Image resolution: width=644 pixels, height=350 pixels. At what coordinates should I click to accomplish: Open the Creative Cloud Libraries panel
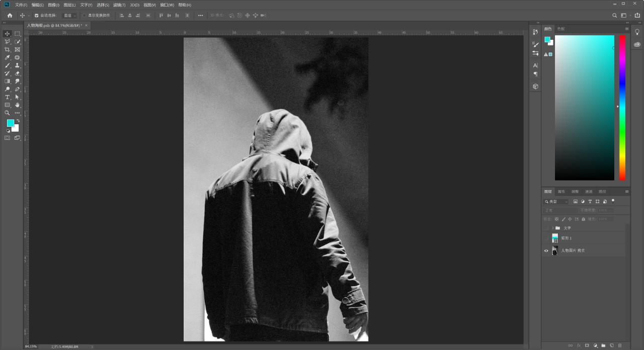(x=637, y=44)
